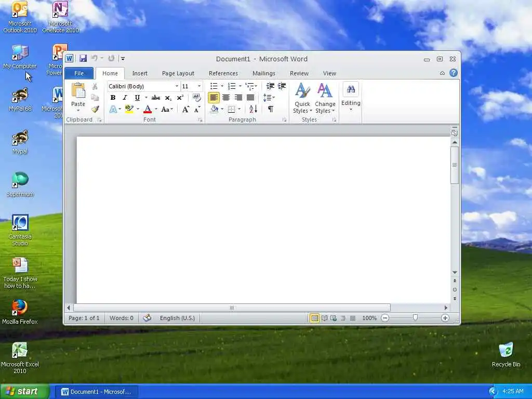Click the Paste clipboard icon

coord(78,91)
